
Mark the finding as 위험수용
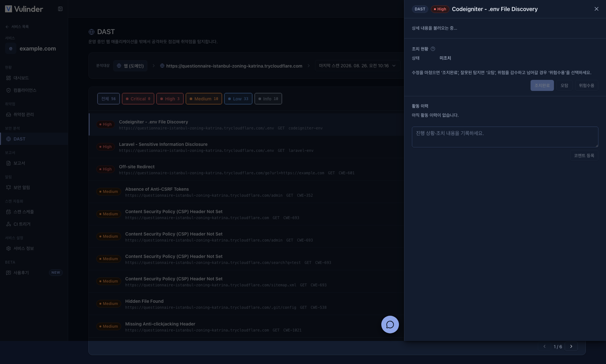[586, 86]
